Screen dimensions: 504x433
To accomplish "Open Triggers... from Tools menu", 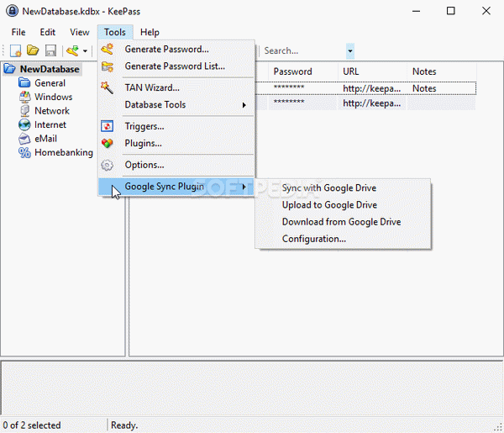I will coord(176,126).
